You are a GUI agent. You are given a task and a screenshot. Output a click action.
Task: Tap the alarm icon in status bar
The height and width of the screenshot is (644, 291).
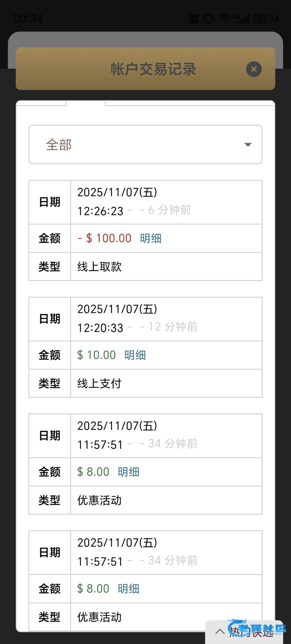(x=194, y=19)
